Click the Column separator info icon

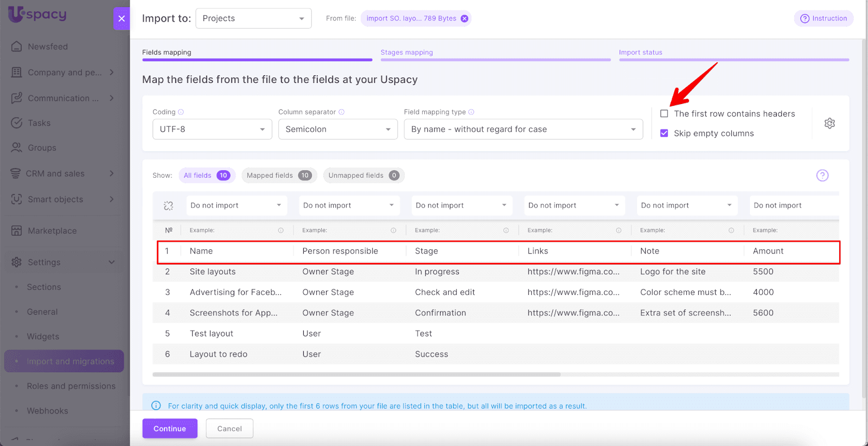click(x=342, y=112)
